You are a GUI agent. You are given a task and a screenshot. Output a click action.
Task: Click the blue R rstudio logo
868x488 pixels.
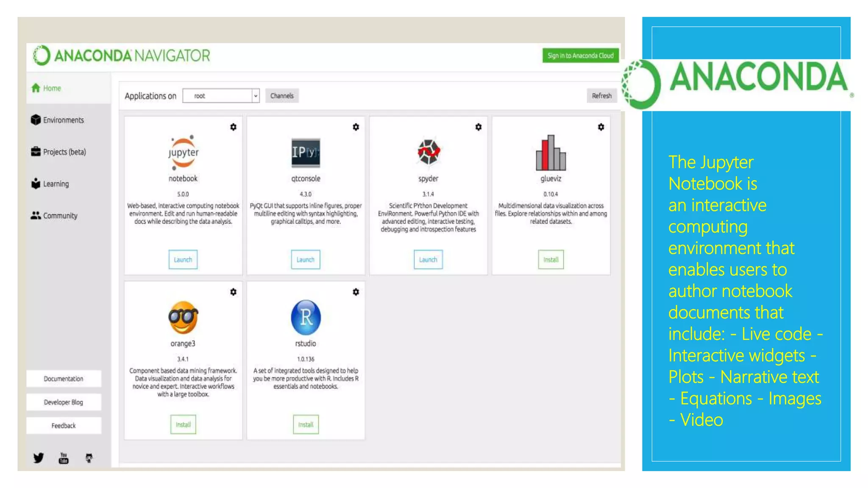click(x=306, y=317)
